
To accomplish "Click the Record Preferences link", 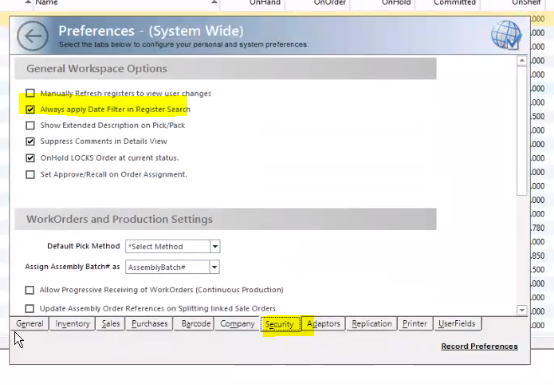I will pos(479,346).
